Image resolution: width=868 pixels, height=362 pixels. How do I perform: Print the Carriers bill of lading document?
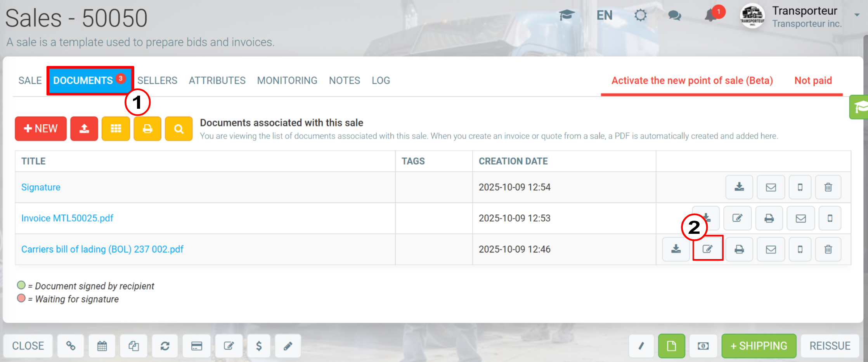739,249
